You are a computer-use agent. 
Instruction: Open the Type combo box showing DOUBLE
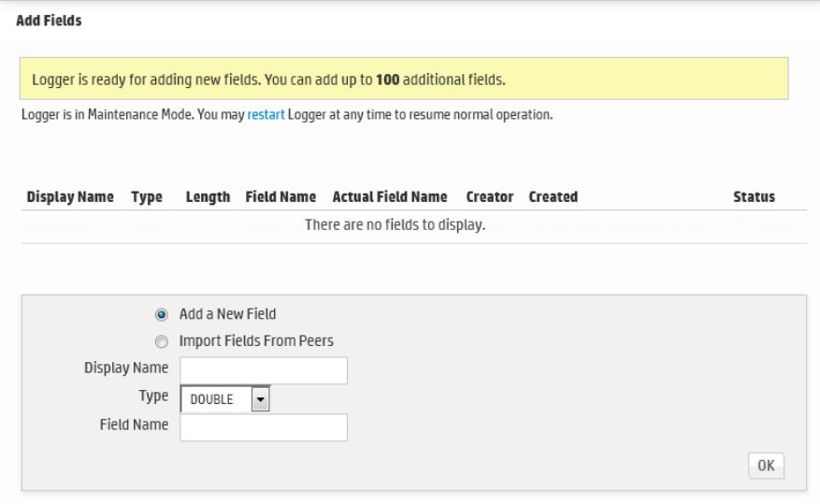coord(216,399)
